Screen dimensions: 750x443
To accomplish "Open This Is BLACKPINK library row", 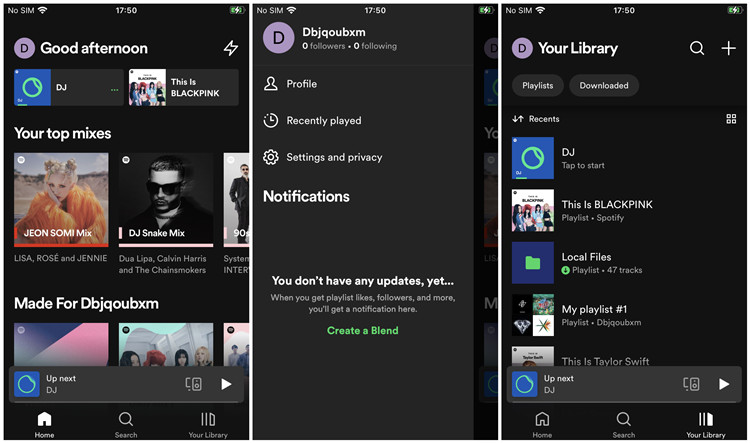I will [x=624, y=210].
